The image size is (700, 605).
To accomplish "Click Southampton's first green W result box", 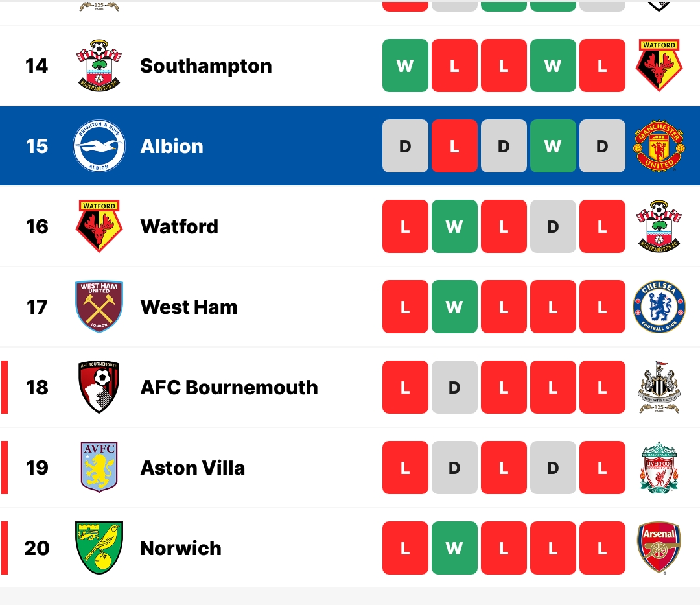I will pos(405,65).
